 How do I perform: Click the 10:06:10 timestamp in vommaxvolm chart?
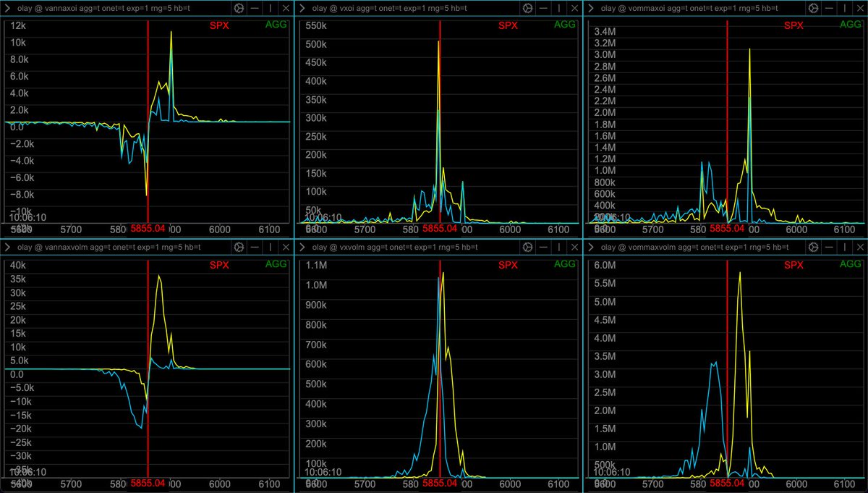click(613, 471)
